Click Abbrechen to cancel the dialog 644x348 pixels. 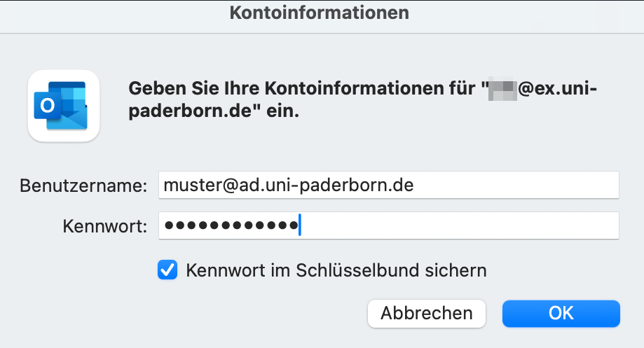[x=426, y=313]
